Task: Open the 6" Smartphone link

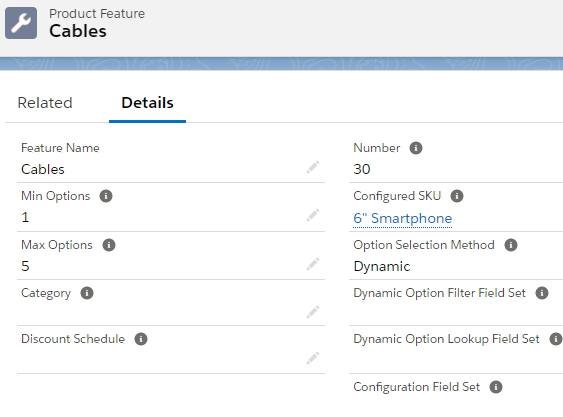Action: [x=403, y=218]
